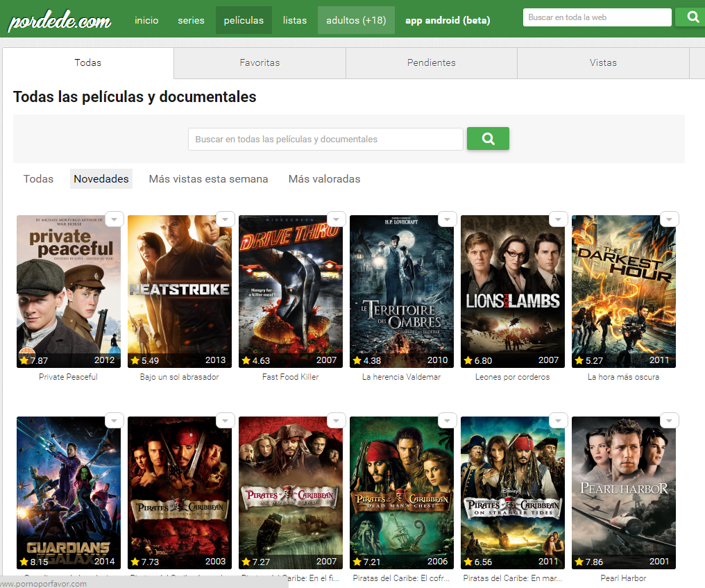Click the Fast Food Killer title
This screenshot has width=705, height=588.
[291, 377]
